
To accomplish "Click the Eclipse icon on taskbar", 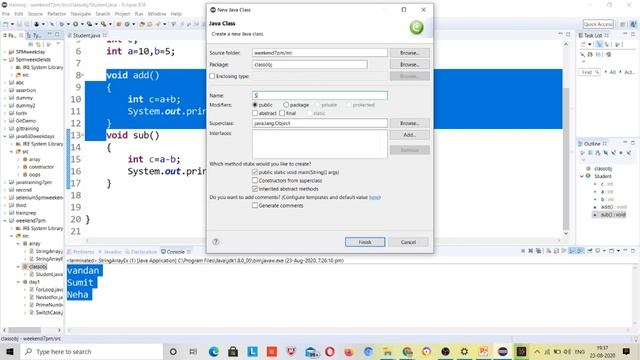I will tap(502, 351).
